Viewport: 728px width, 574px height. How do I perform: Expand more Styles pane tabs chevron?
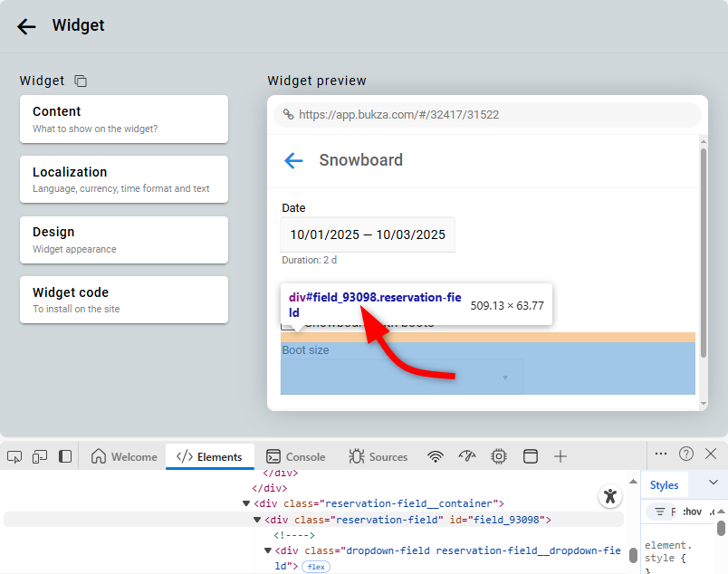[713, 483]
